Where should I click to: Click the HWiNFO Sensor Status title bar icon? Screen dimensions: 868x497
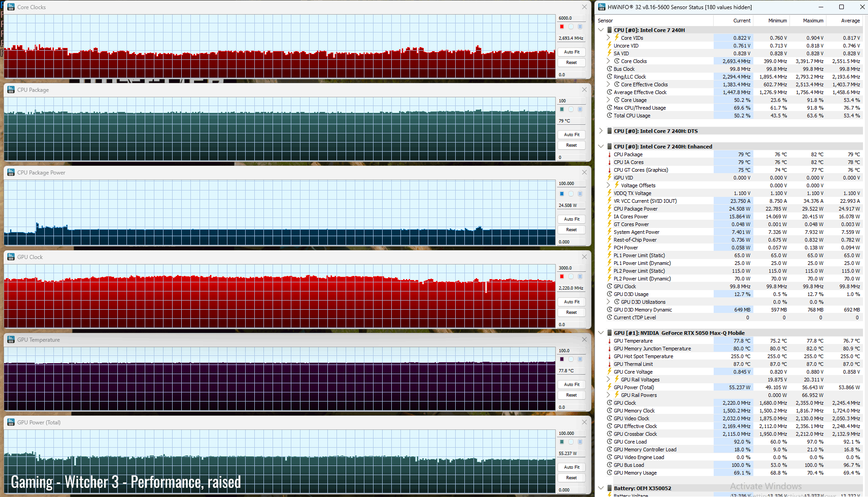[602, 7]
